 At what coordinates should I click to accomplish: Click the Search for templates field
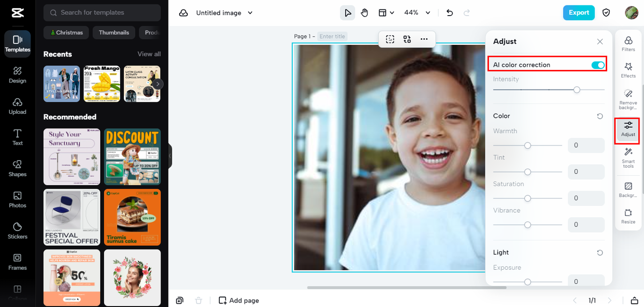coord(102,13)
